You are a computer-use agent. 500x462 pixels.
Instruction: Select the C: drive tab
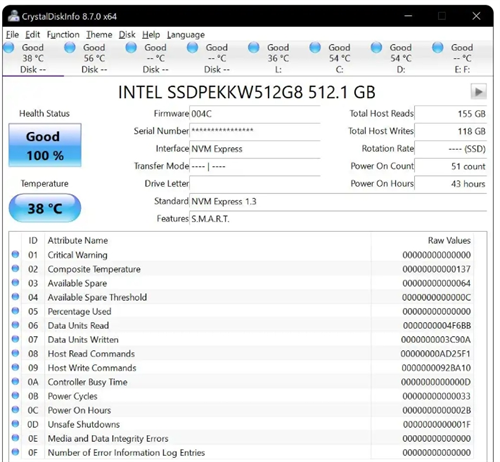pyautogui.click(x=340, y=58)
